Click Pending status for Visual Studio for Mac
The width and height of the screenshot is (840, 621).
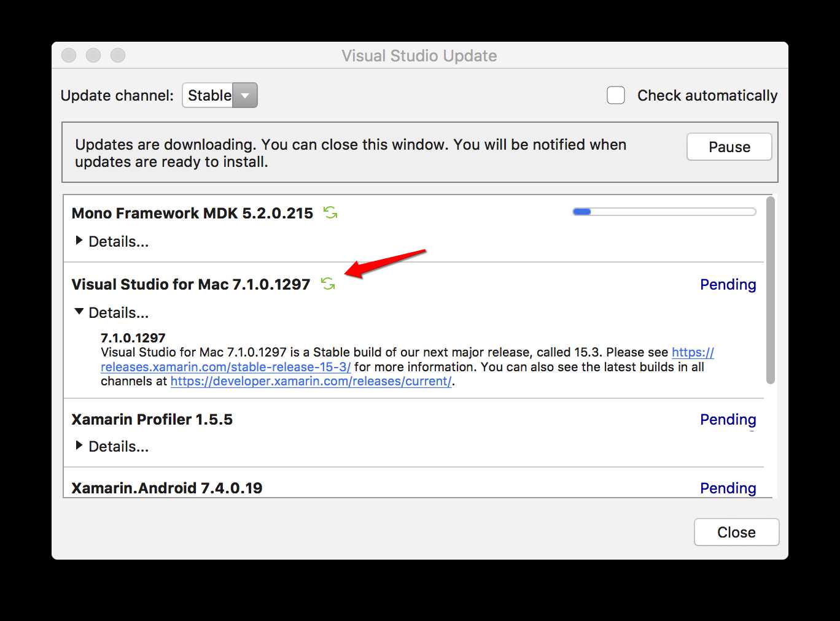click(x=728, y=284)
